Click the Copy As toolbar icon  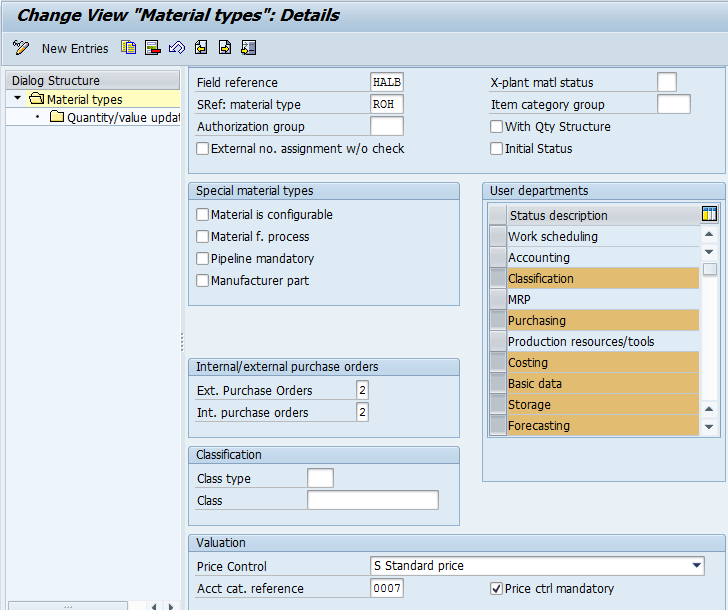pyautogui.click(x=128, y=48)
